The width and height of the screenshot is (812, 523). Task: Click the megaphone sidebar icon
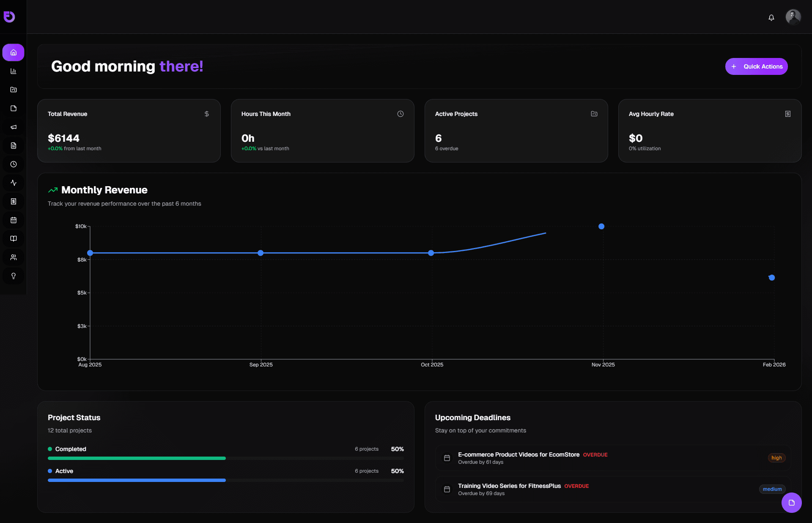pyautogui.click(x=14, y=127)
